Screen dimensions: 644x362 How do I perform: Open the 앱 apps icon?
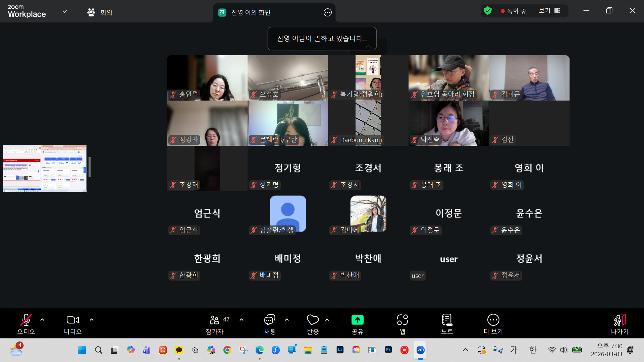(x=402, y=320)
